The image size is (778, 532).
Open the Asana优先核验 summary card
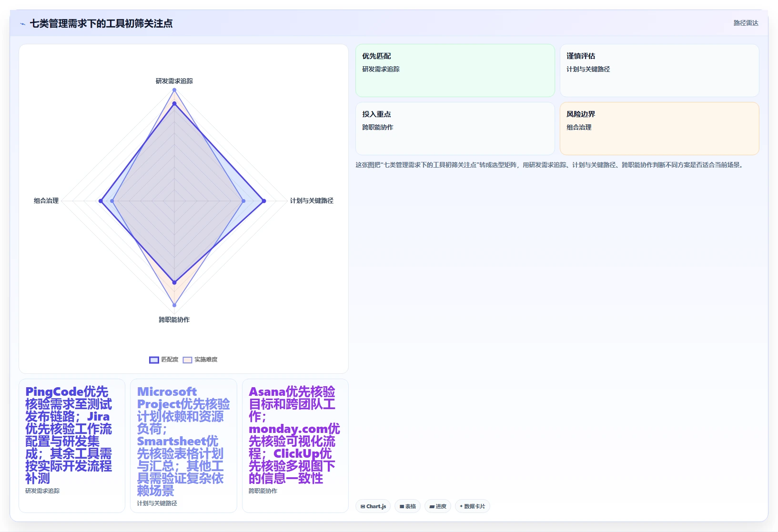click(295, 446)
